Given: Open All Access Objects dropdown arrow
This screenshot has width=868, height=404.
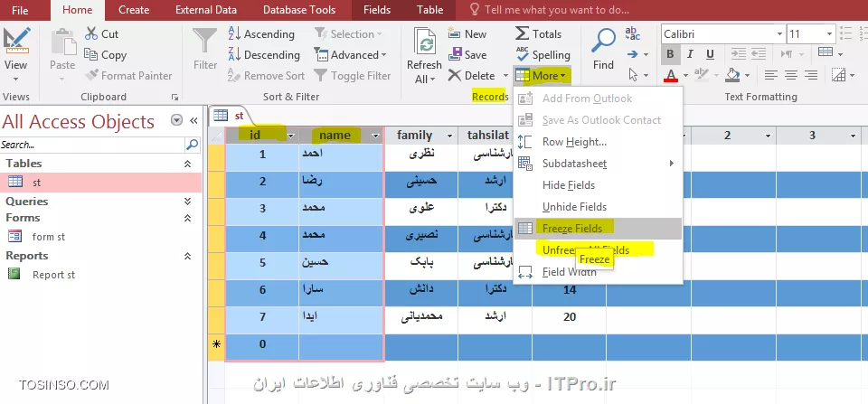Looking at the screenshot, I should [x=176, y=120].
